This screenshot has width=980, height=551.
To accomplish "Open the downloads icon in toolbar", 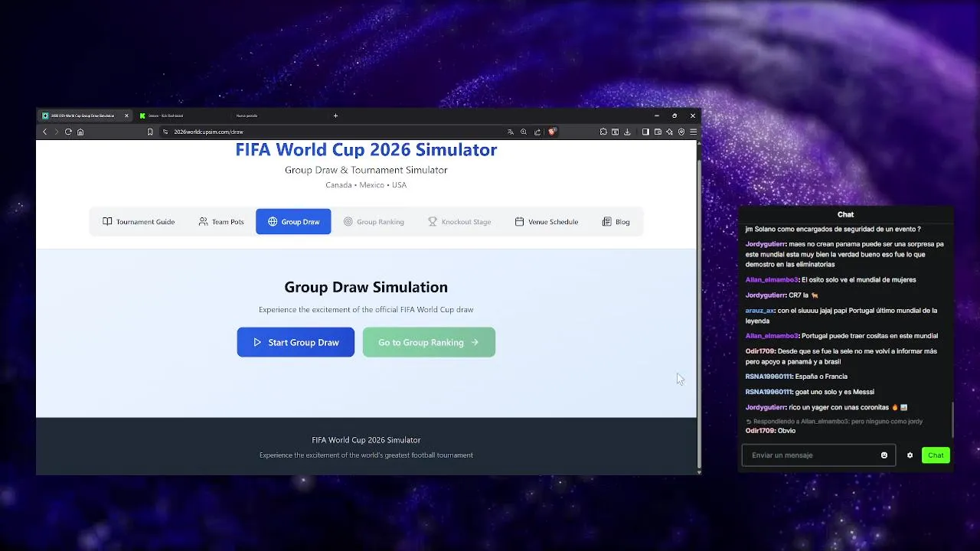I will [627, 132].
